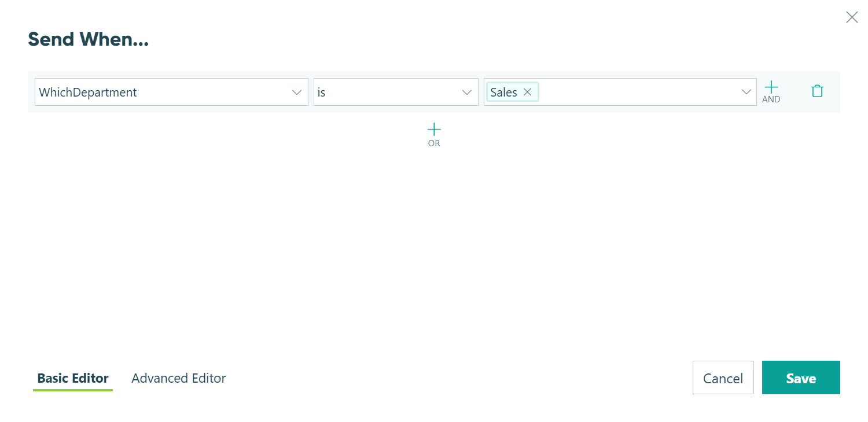Save the send condition
The height and width of the screenshot is (422, 868).
tap(801, 377)
